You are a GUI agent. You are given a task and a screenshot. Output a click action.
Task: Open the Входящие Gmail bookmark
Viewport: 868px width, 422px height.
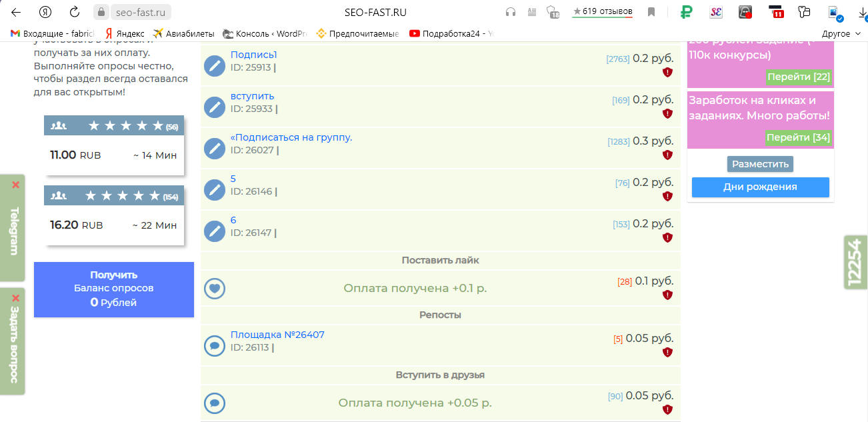pyautogui.click(x=53, y=33)
